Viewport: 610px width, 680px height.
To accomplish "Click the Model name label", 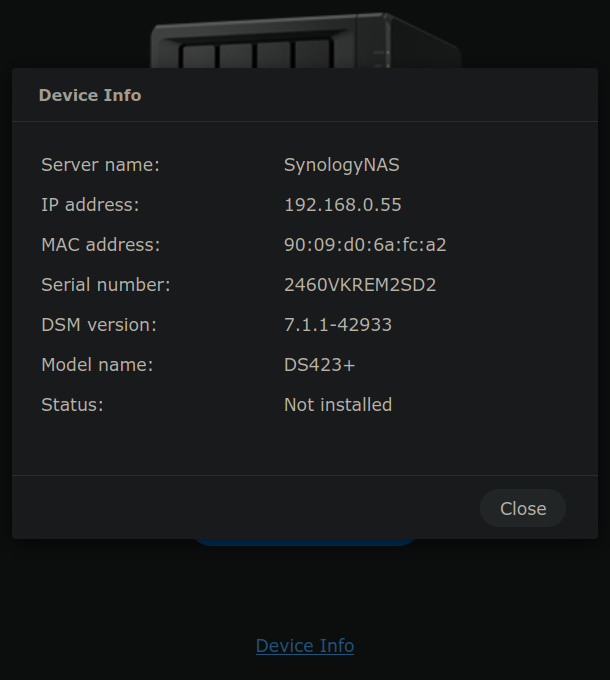I will click(97, 365).
